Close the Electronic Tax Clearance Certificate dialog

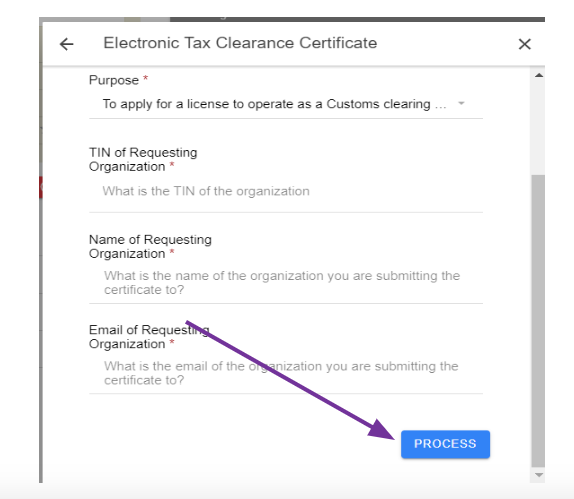tap(525, 44)
